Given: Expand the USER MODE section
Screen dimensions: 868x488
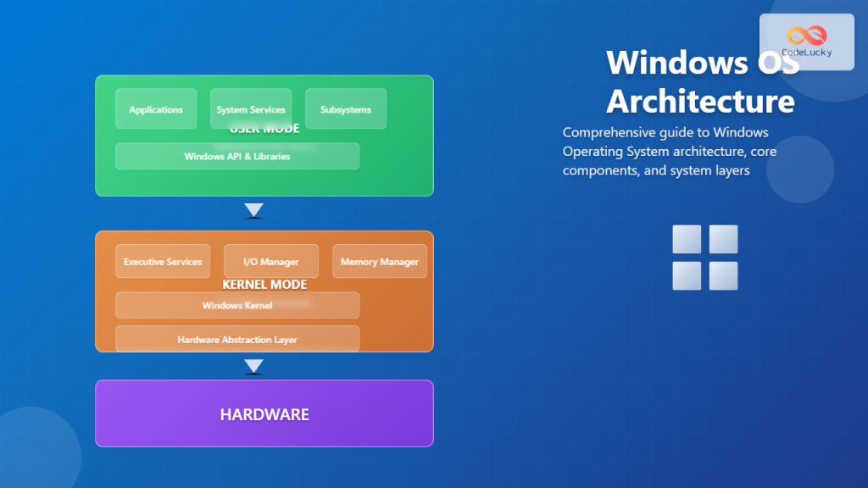Looking at the screenshot, I should coord(264,127).
